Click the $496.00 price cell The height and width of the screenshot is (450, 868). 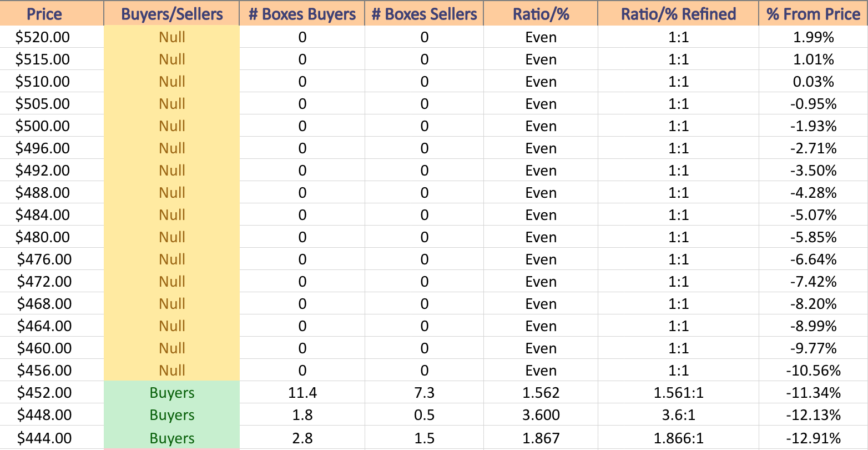[x=52, y=148]
